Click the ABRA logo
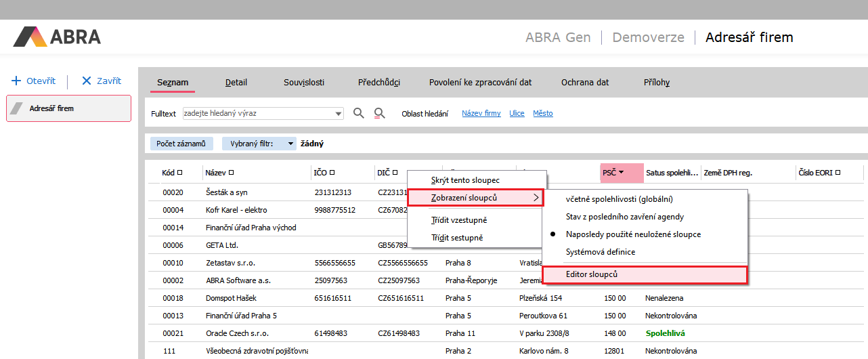This screenshot has height=359, width=868. 57,37
